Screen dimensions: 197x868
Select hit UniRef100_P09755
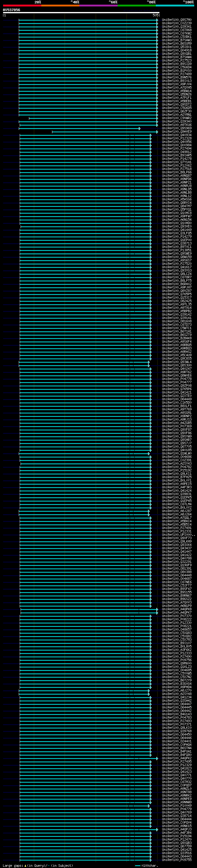[x=176, y=860]
